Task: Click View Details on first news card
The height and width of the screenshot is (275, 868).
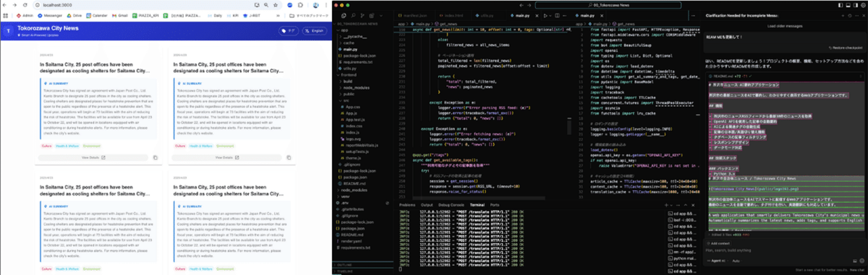Action: coord(93,157)
